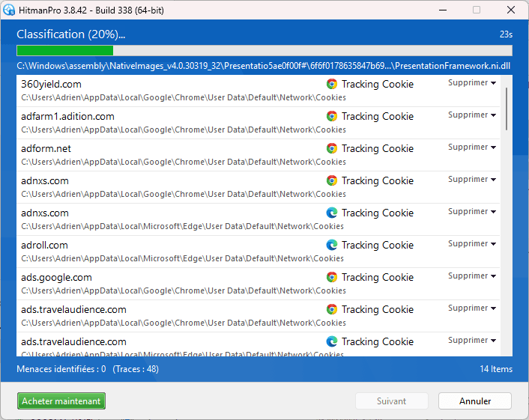The image size is (529, 420).
Task: Open the Supprimer dropdown on the Edge adnxs.com row
Action: [x=471, y=212]
